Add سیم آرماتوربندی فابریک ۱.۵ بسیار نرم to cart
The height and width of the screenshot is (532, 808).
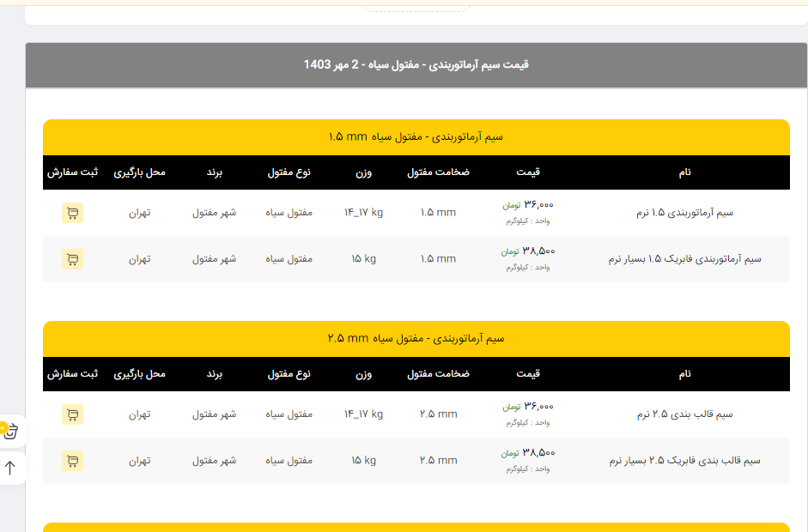(x=72, y=258)
